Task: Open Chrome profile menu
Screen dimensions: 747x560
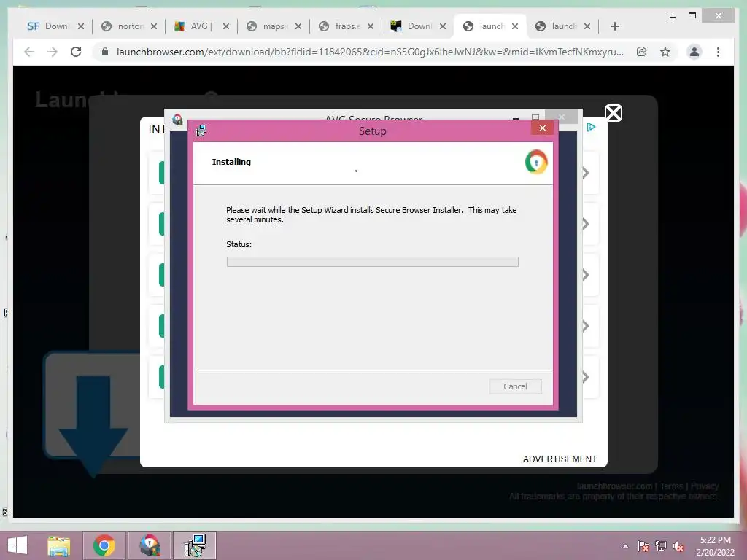Action: pyautogui.click(x=694, y=52)
